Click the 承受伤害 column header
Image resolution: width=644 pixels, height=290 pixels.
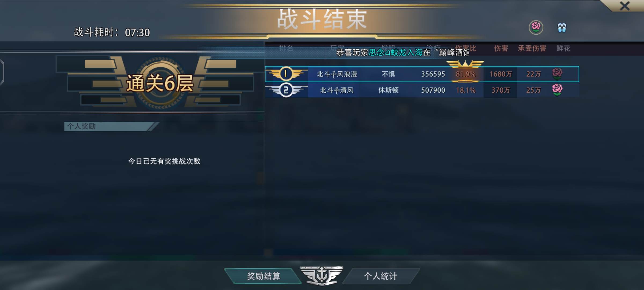point(532,48)
